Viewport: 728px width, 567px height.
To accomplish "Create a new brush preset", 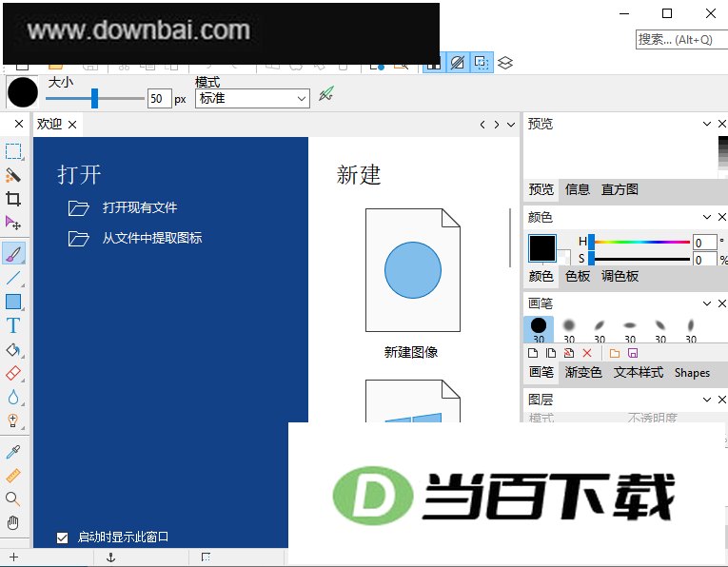I will (x=533, y=353).
